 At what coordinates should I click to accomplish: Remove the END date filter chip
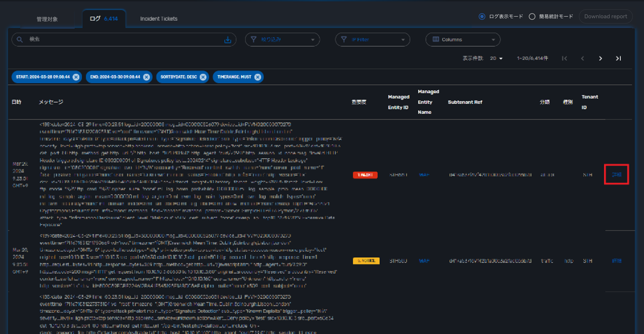[147, 77]
